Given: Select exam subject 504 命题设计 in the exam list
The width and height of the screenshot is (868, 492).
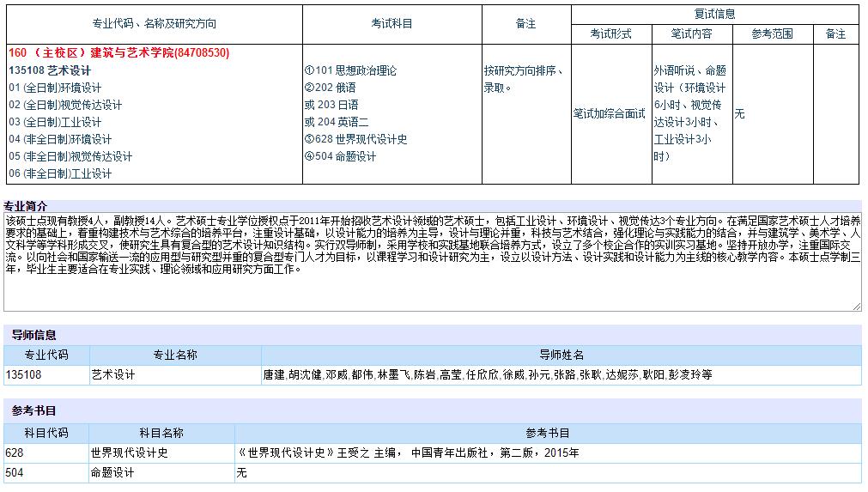Looking at the screenshot, I should pos(340,156).
